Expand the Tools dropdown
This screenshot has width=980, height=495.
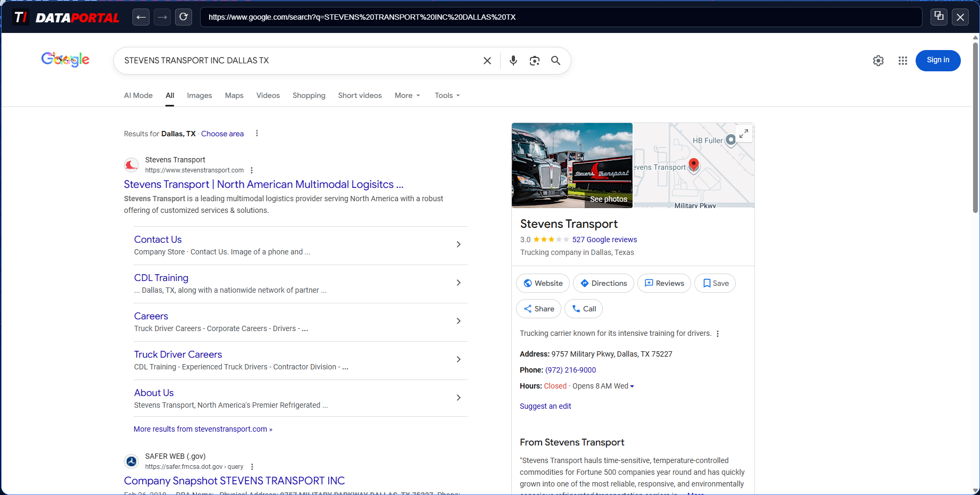point(446,95)
